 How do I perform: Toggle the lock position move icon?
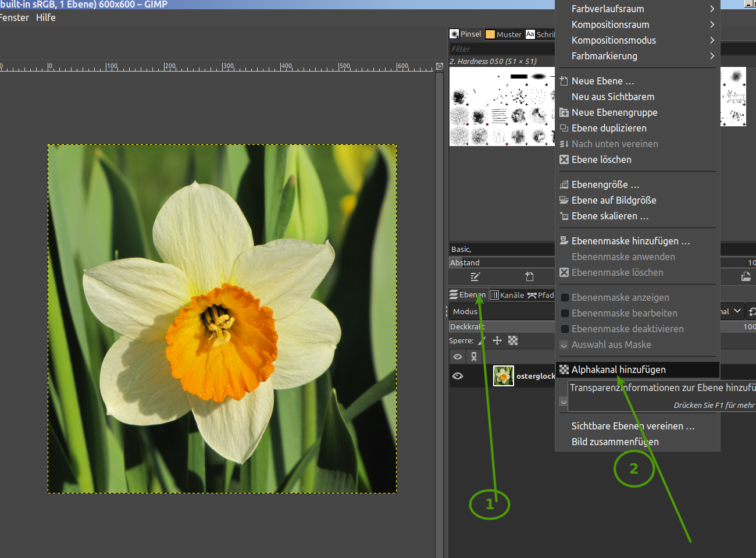(x=497, y=340)
